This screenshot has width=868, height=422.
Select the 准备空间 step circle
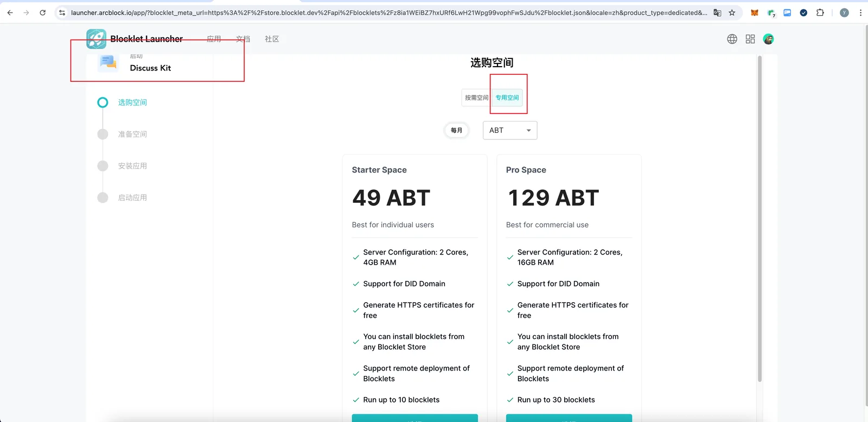pyautogui.click(x=103, y=134)
